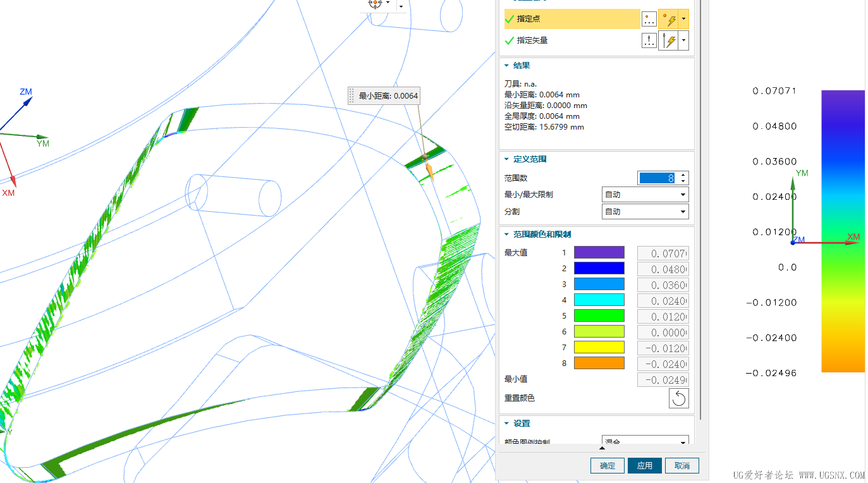868x483 pixels.
Task: Select the highlighted 指定点 row
Action: pos(569,18)
